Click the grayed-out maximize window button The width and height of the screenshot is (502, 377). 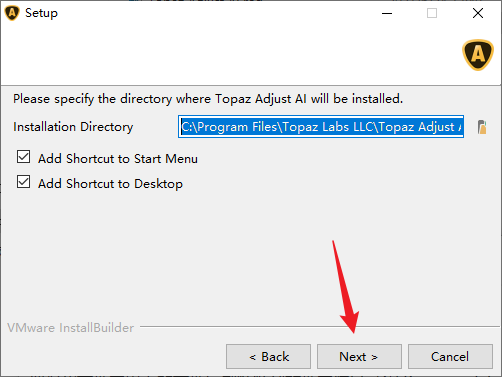click(x=432, y=13)
